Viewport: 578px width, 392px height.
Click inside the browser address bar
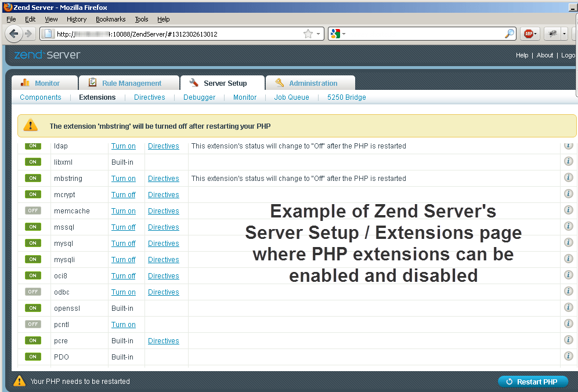[174, 34]
